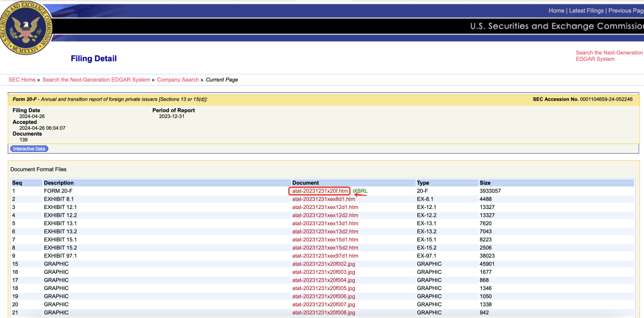Screen dimensions: 644x318
Task: Open atat-20231231xex15d1.htm exhibit file
Action: coord(325,239)
